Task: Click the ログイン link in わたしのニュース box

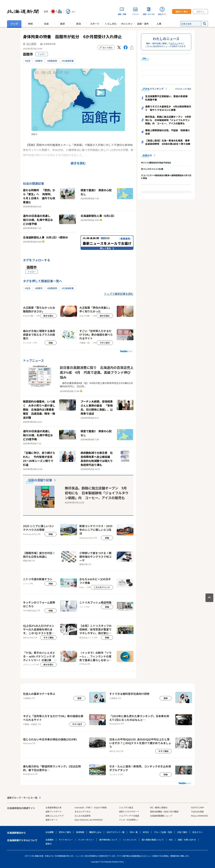Action: [x=174, y=43]
